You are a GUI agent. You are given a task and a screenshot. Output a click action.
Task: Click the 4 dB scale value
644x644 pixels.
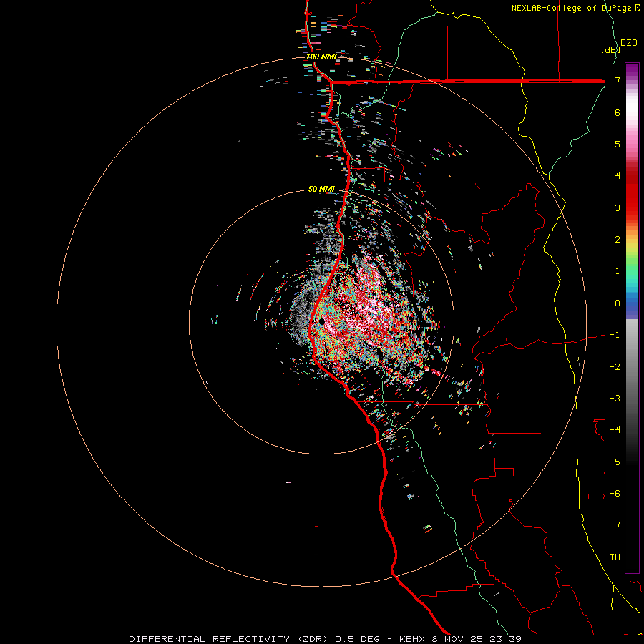pos(618,176)
